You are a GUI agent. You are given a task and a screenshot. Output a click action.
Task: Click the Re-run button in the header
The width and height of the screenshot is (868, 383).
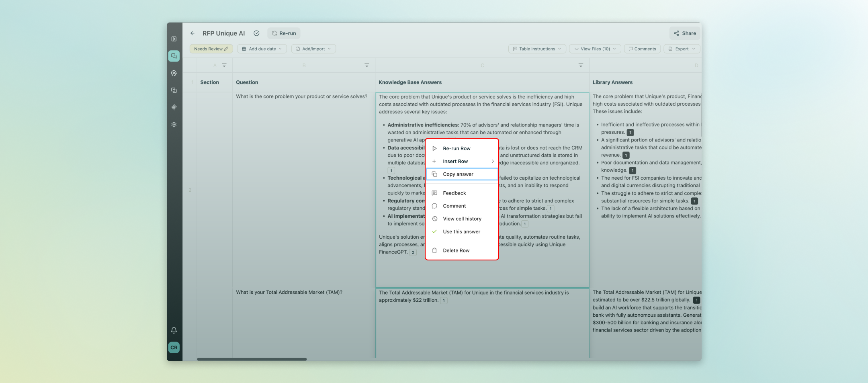pos(284,33)
